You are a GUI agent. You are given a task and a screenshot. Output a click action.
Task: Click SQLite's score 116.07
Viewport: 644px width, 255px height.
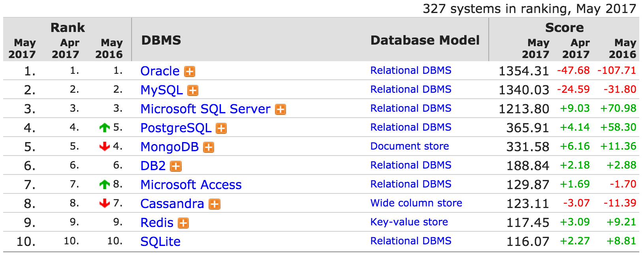coord(528,242)
